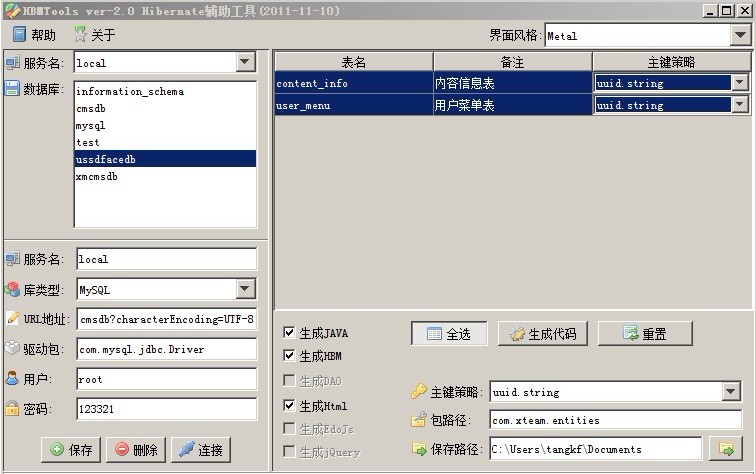Click the database cubes icon beside 库类型
Screen dimensions: 756x474
pos(12,289)
